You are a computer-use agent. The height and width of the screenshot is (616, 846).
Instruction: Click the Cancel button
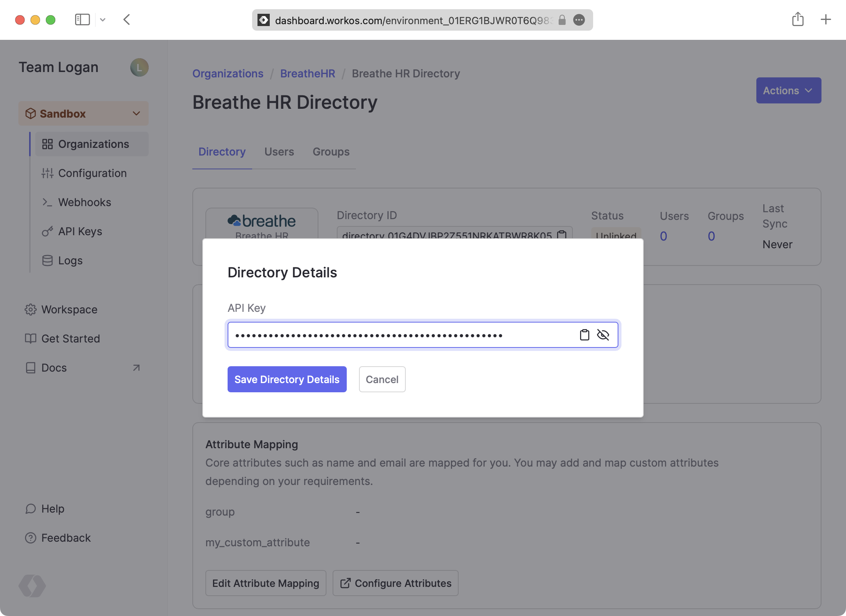coord(382,380)
